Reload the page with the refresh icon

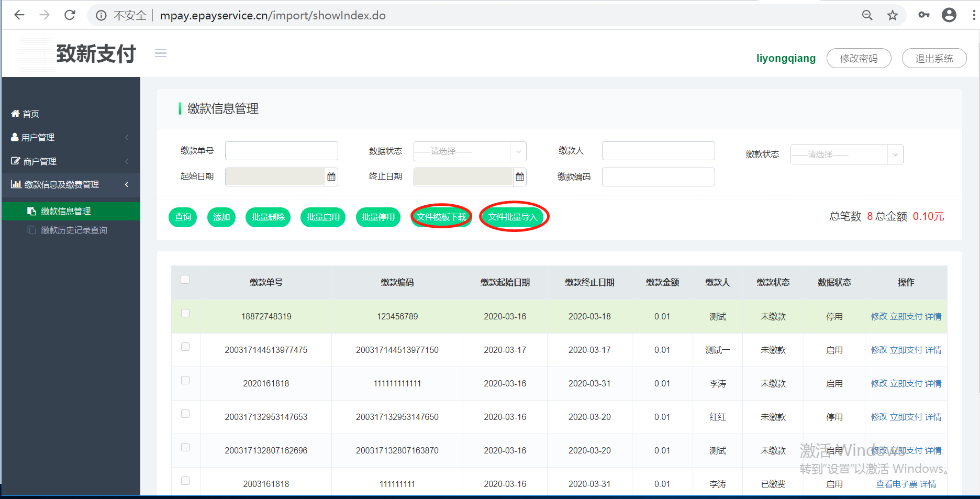[70, 15]
